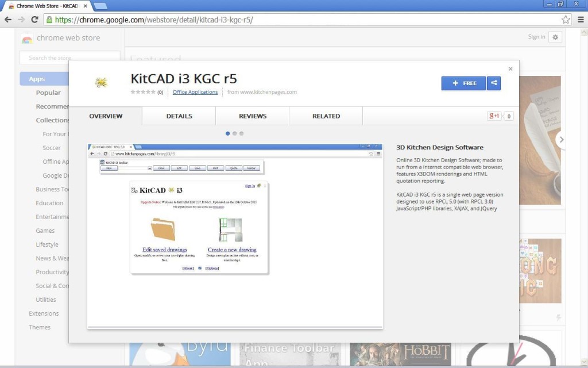This screenshot has width=588, height=368.
Task: Focus the Search the store field
Action: tap(69, 57)
